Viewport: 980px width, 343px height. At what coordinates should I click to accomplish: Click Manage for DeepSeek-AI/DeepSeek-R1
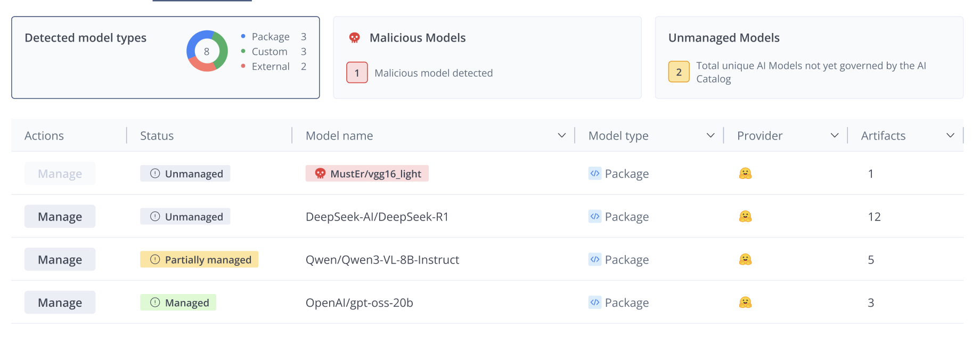(60, 217)
